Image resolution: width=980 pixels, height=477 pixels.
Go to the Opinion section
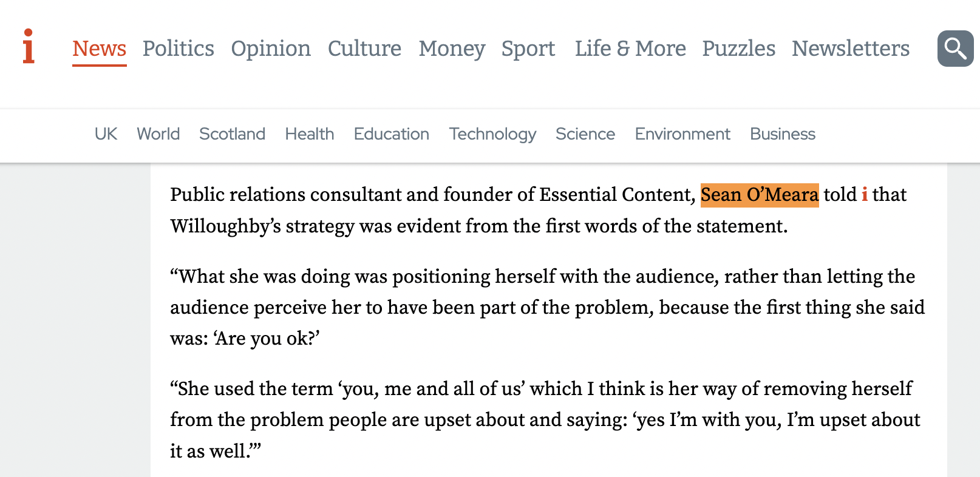click(x=271, y=49)
